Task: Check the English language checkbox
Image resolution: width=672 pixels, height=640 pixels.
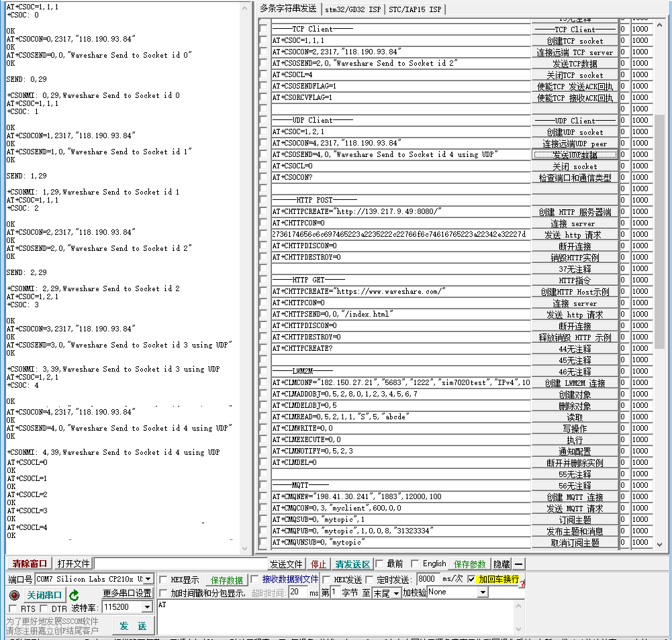Action: click(x=415, y=564)
